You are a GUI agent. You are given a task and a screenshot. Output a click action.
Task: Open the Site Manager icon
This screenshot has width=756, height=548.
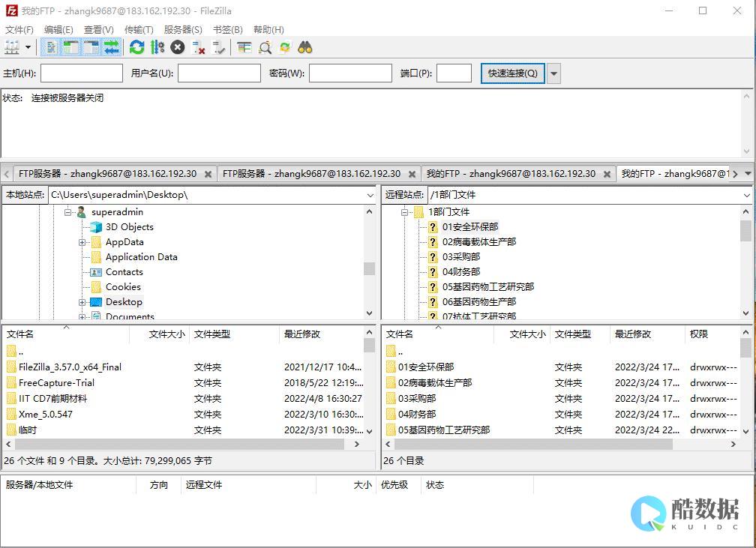click(12, 48)
